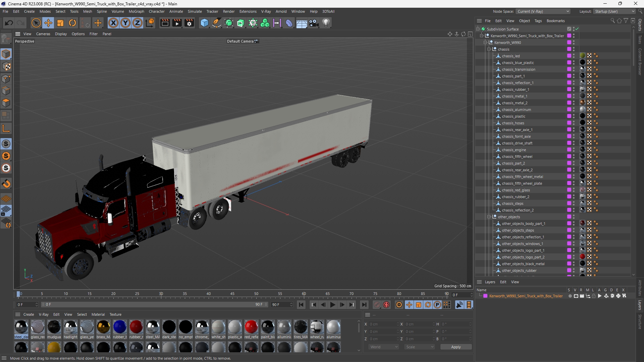This screenshot has height=362, width=644.
Task: Open the World coordinate dropdown
Action: pos(384,347)
